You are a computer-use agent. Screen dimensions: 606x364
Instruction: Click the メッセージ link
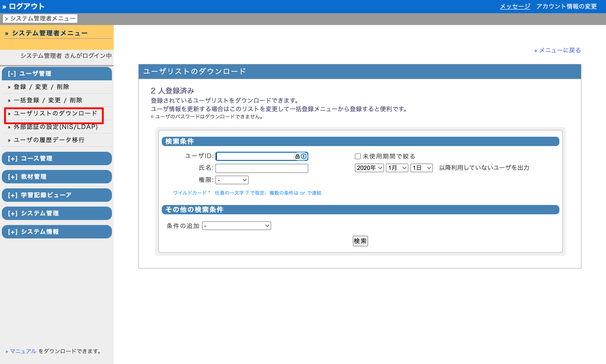(515, 6)
